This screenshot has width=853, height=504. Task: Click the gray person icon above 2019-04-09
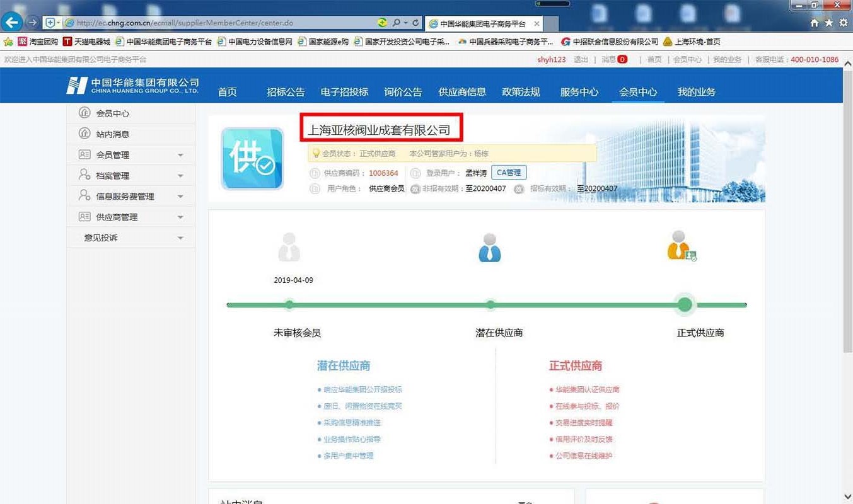pyautogui.click(x=289, y=247)
